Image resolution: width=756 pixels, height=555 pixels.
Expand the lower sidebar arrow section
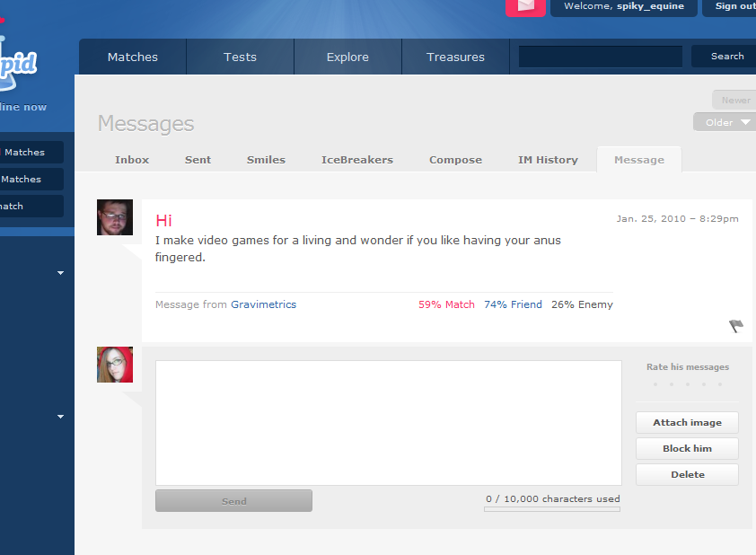tap(61, 416)
